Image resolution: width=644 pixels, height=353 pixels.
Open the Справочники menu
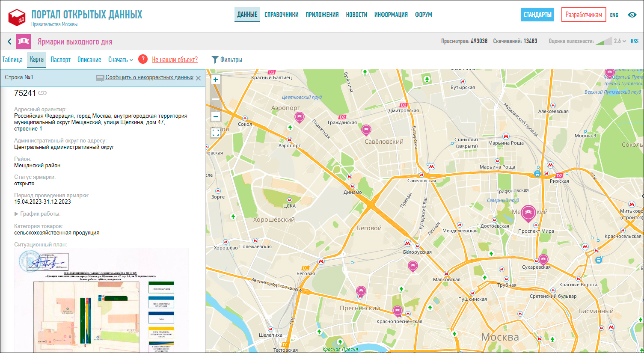click(x=281, y=15)
